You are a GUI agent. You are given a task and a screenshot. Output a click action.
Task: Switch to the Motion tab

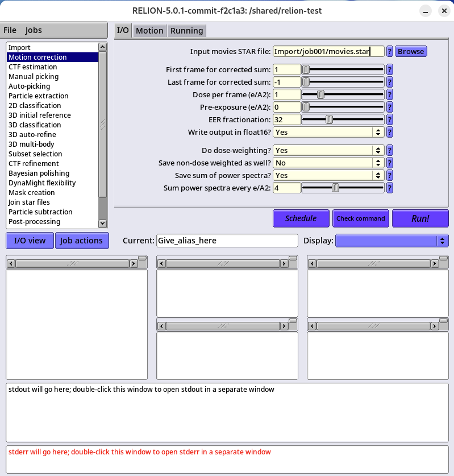(149, 31)
